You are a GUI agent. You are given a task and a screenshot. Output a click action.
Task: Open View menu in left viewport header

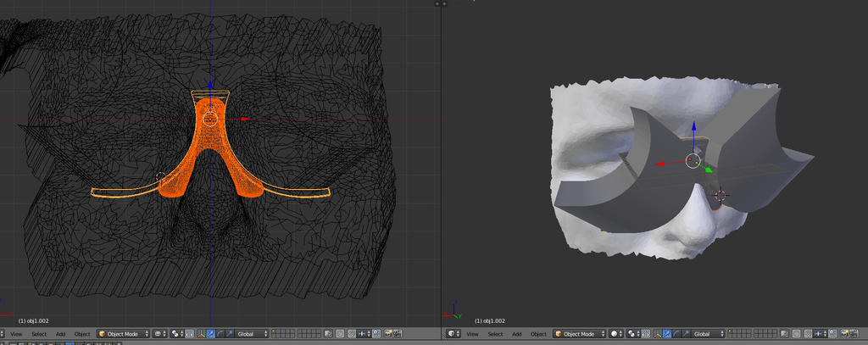click(x=16, y=334)
